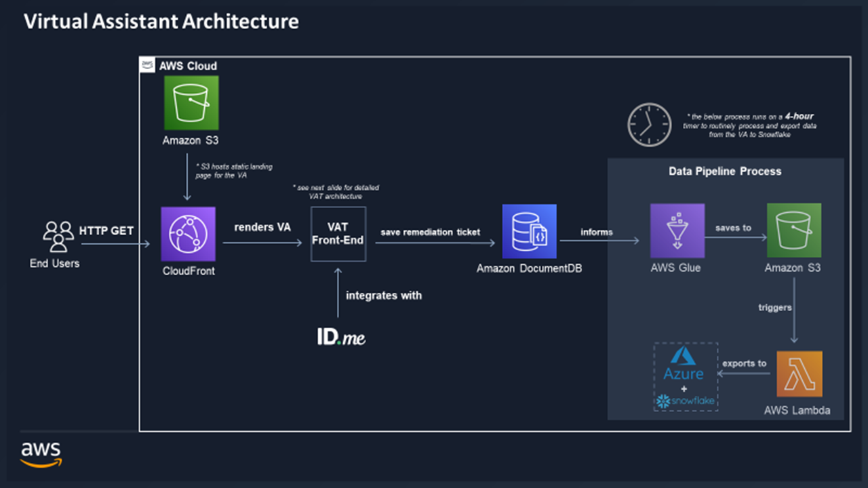Select the 'save remediation ticket' label
This screenshot has width=868, height=488.
click(430, 232)
